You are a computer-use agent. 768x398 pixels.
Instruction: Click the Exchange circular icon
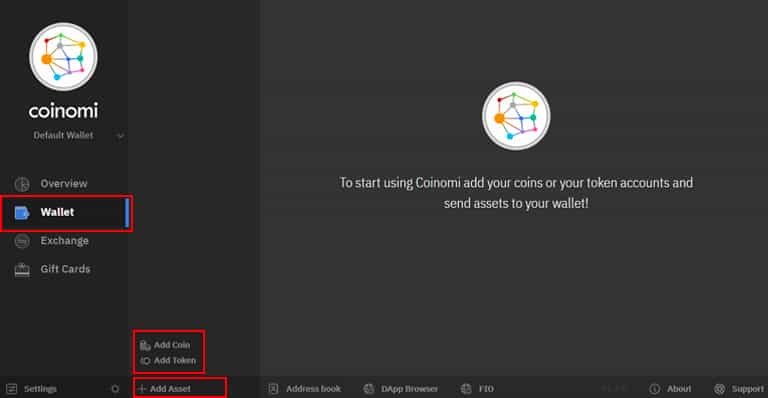point(22,241)
